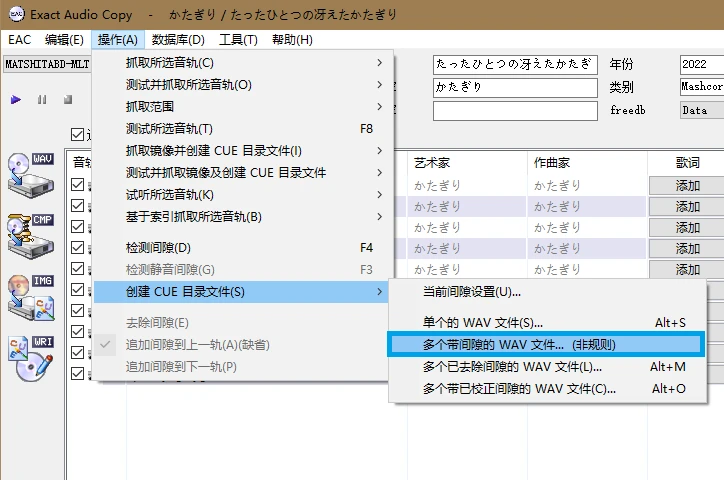
Task: Expand 创建 CUE 目录文件(S) submenu
Action: 243,292
